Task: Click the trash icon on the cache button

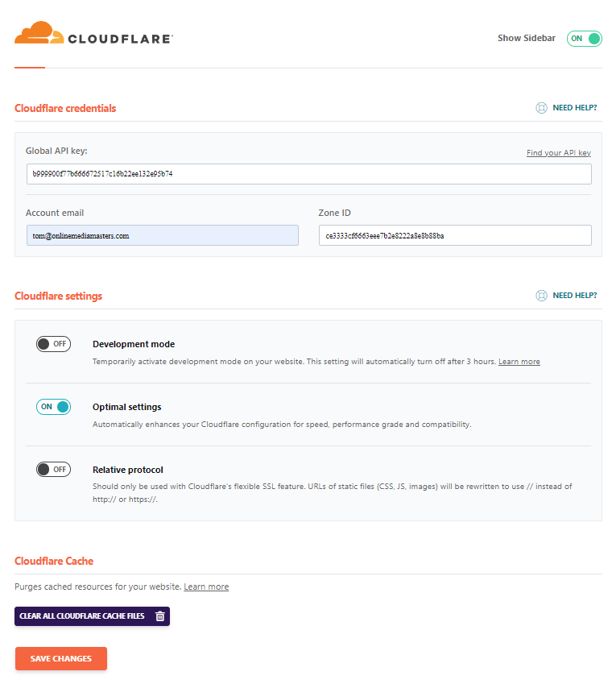Action: point(159,616)
